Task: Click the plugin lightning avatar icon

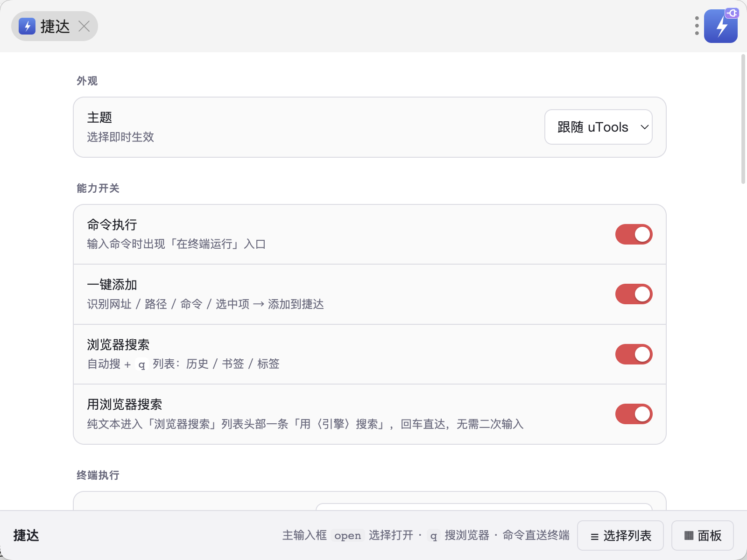Action: (721, 26)
